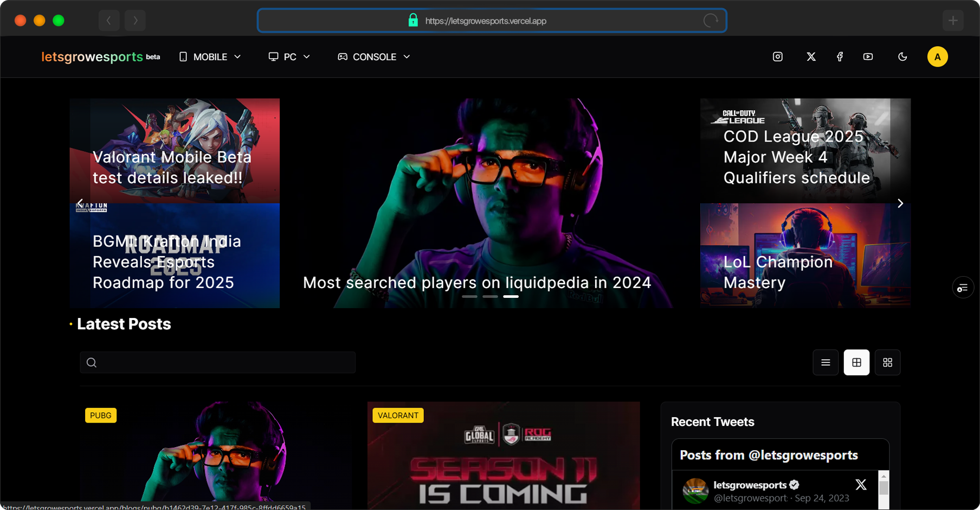This screenshot has width=980, height=510.
Task: Open the X (Twitter) icon in navbar
Action: point(811,56)
